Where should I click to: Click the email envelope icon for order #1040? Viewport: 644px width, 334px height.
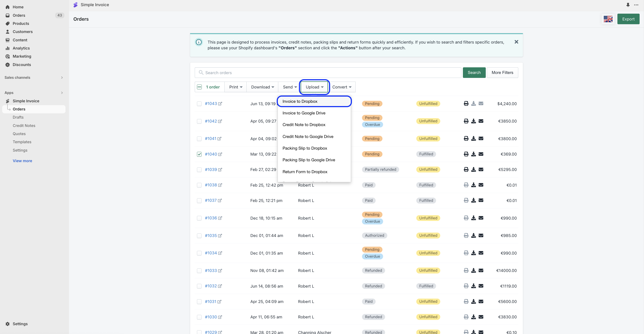pos(481,154)
